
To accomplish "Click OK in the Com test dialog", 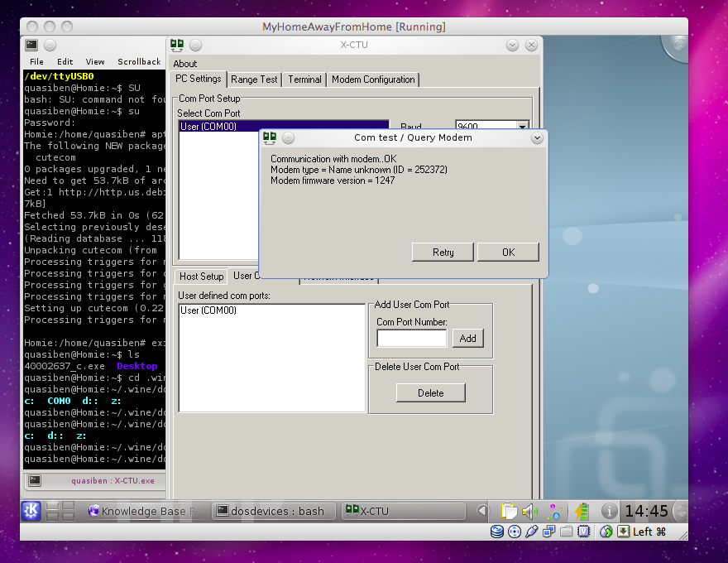I will [509, 253].
